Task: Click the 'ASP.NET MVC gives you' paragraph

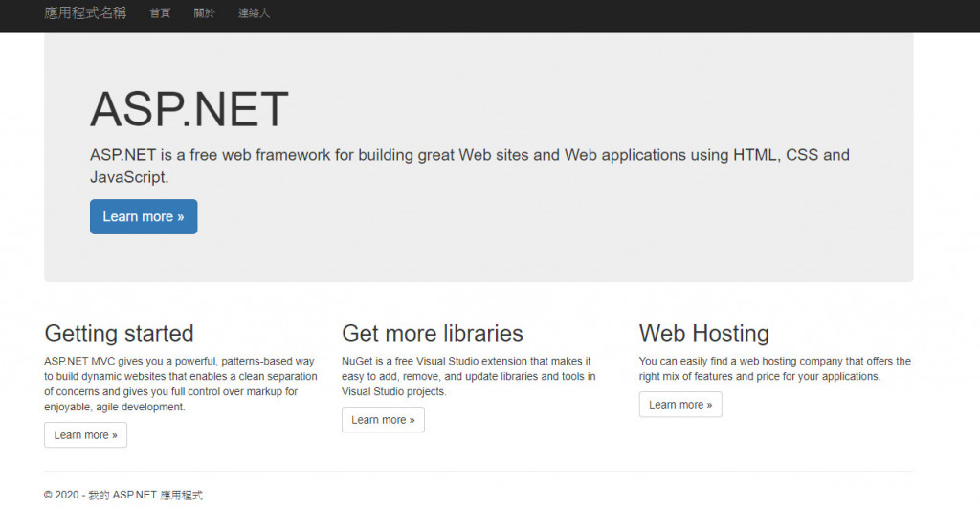Action: pyautogui.click(x=181, y=384)
